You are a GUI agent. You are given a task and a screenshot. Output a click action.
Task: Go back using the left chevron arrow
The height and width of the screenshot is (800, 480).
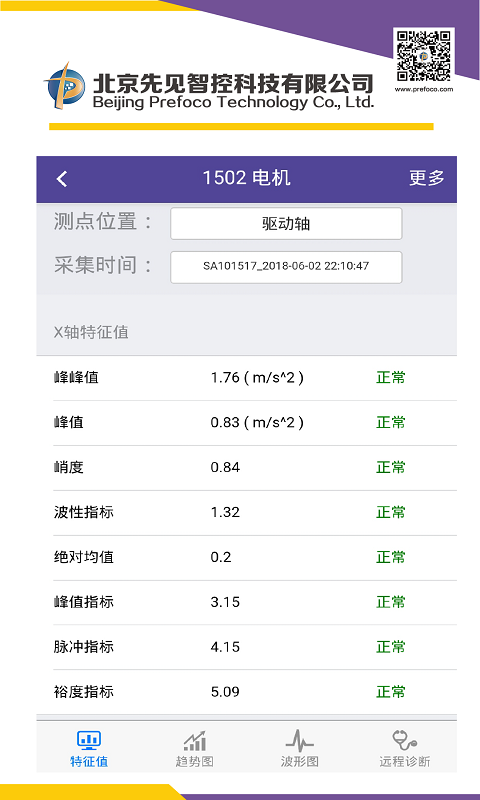click(62, 179)
